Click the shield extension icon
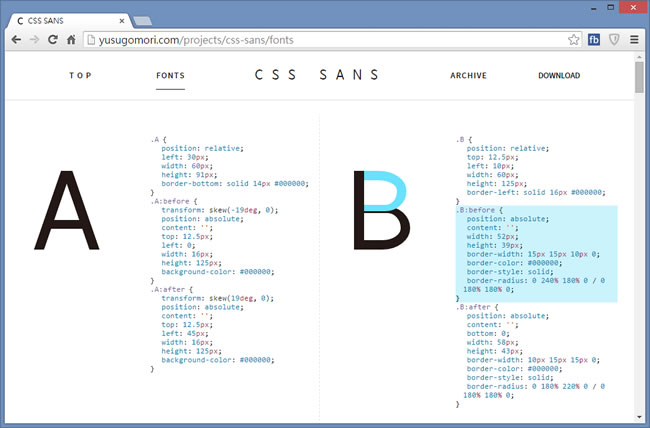Viewport: 650px width, 428px height. (x=613, y=40)
